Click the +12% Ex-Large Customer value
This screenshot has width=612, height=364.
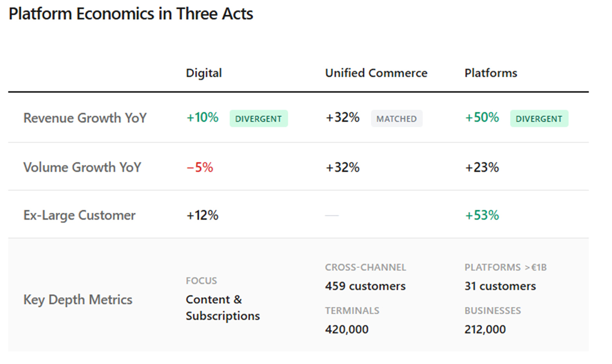[x=202, y=215]
